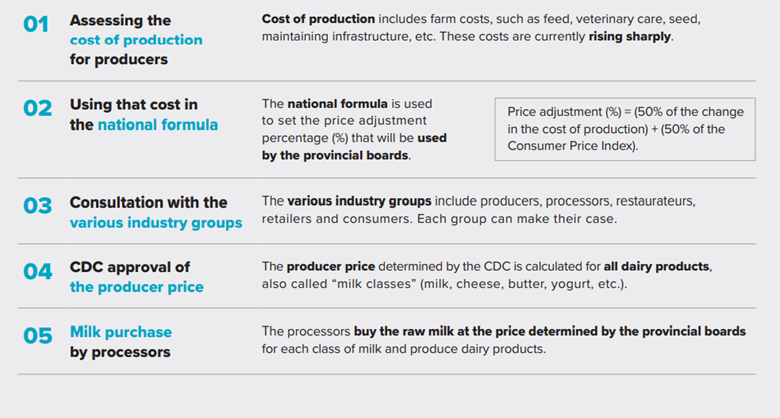
Task: Select the step number "03"
Action: (x=37, y=205)
